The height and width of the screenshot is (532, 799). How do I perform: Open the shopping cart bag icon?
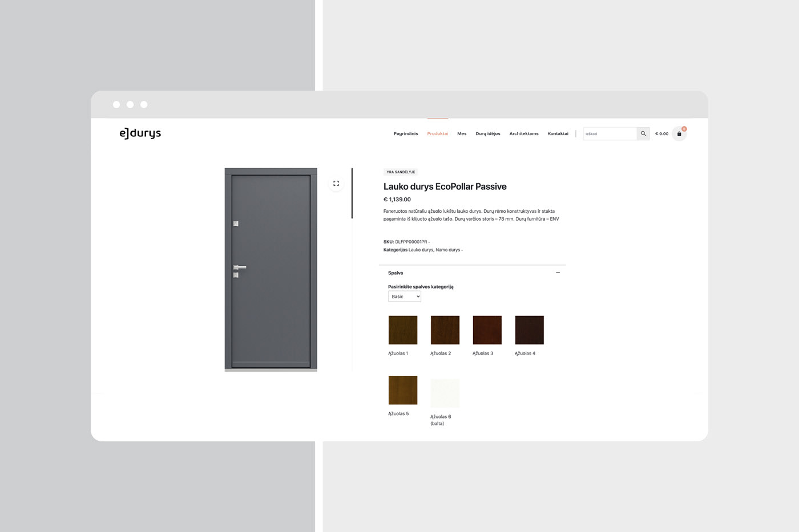coord(679,134)
